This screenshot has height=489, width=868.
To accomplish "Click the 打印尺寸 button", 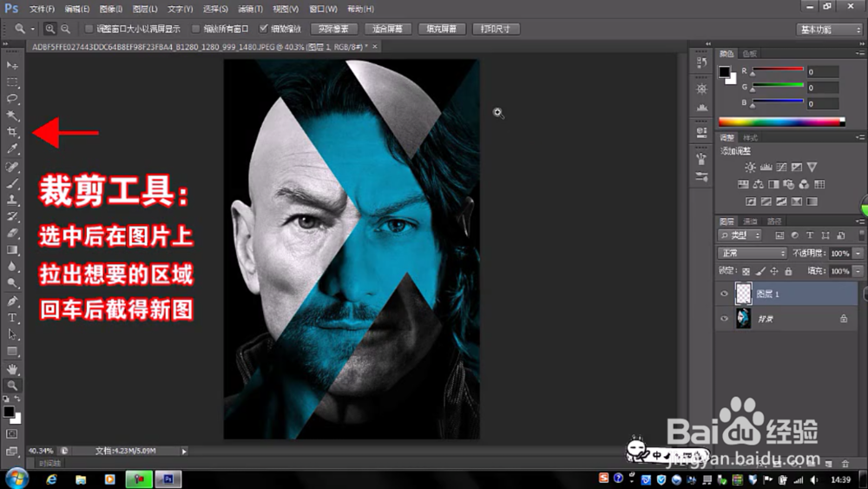I will [x=496, y=29].
